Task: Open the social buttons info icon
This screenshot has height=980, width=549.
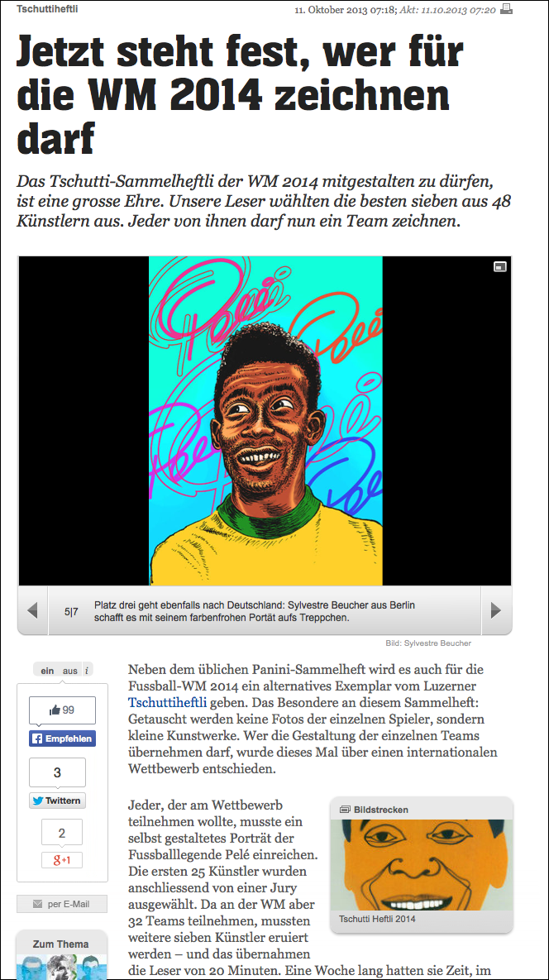Action: click(x=86, y=671)
